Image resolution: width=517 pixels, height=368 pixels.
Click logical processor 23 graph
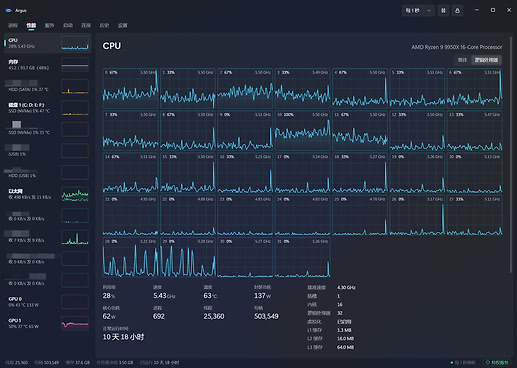pyautogui.click(x=245, y=215)
